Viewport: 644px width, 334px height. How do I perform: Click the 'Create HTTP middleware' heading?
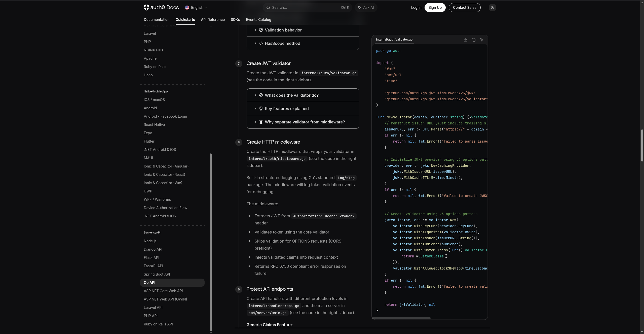click(x=273, y=142)
